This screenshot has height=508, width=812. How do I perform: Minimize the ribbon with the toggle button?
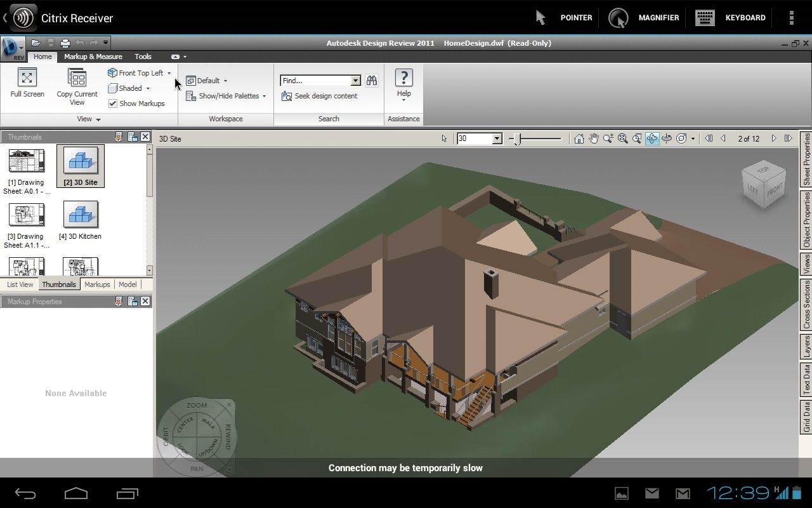(175, 57)
